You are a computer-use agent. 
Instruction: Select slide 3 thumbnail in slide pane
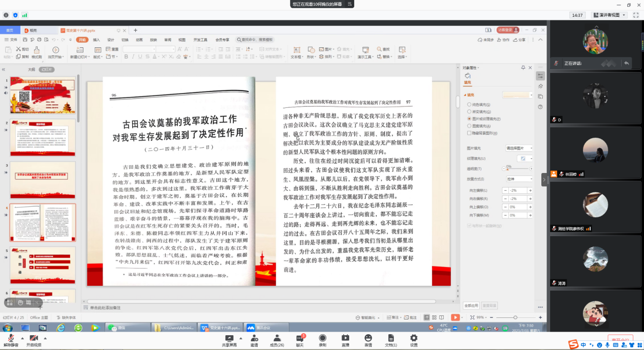click(43, 180)
